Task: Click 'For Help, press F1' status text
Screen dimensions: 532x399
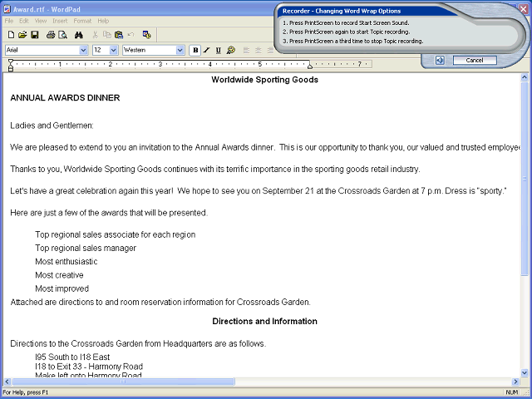Action: tap(26, 392)
